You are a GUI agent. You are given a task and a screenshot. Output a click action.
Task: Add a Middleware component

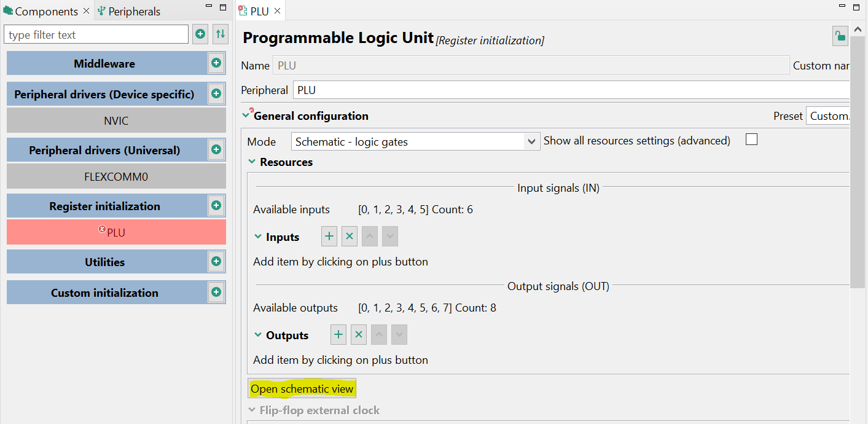[216, 63]
